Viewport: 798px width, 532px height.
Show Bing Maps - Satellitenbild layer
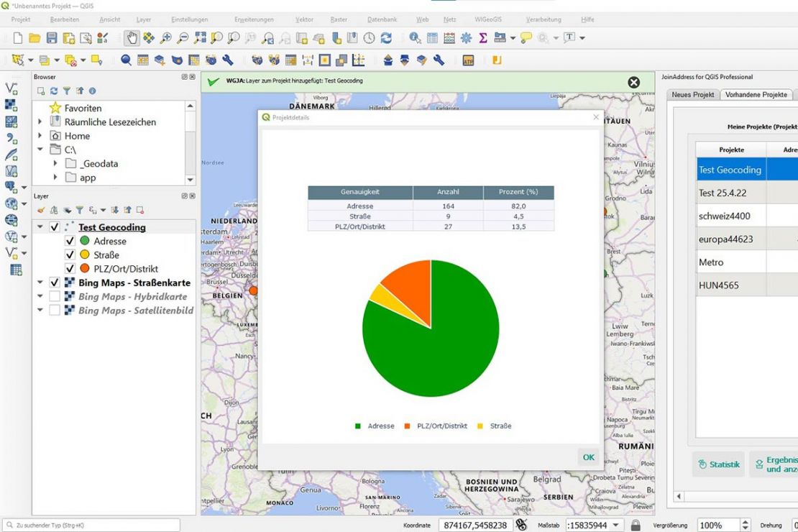[x=55, y=310]
